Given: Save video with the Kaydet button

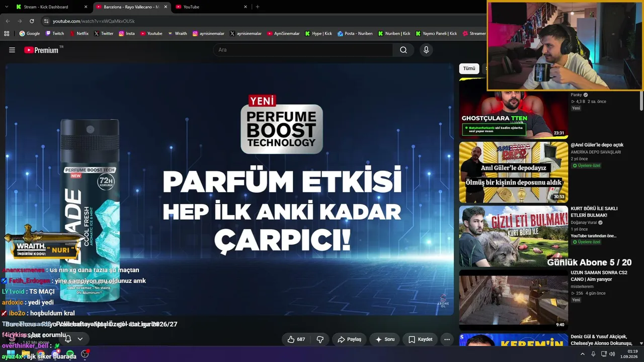Looking at the screenshot, I should pos(420,339).
